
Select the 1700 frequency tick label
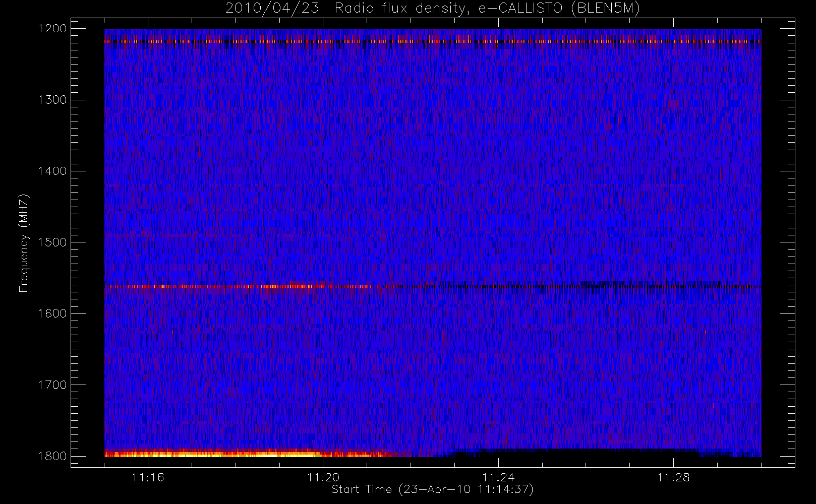(x=52, y=385)
